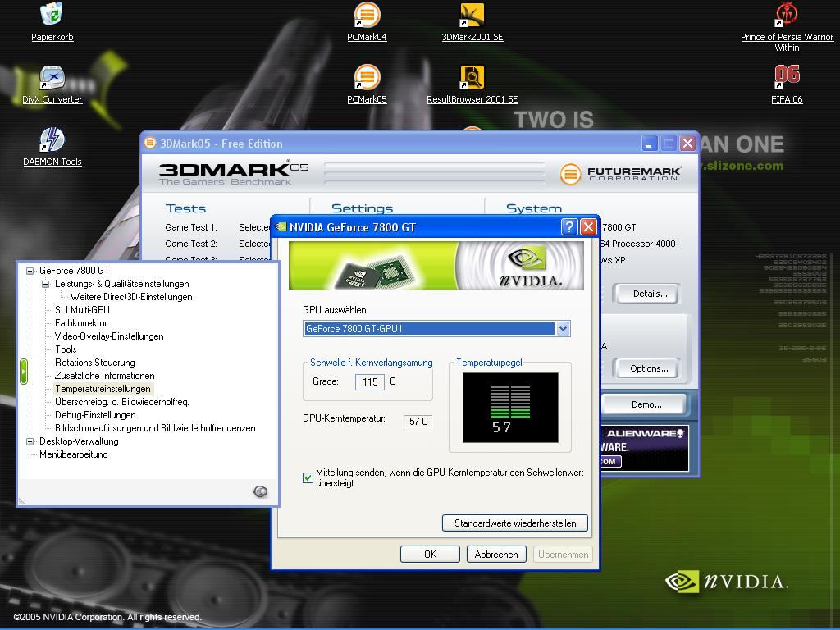
Task: Click the Abbrechen button
Action: (496, 554)
